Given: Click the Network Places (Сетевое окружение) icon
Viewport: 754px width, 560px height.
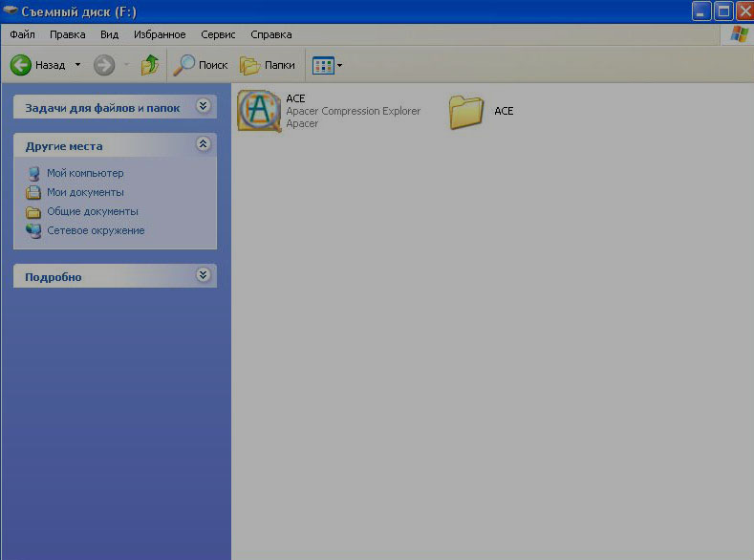Looking at the screenshot, I should click(x=34, y=230).
